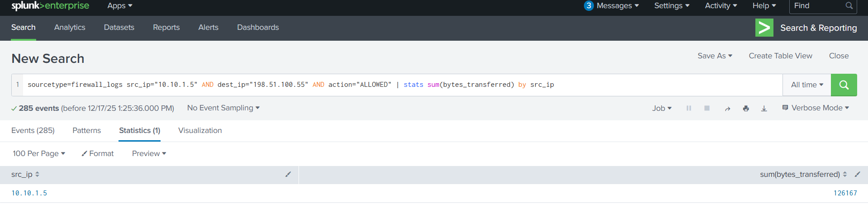The image size is (868, 223).
Task: Open the 100 Per Page dropdown
Action: click(x=39, y=154)
